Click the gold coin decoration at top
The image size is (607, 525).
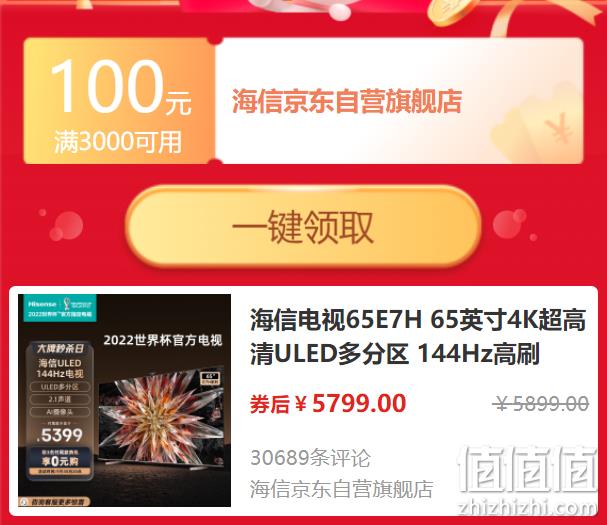451,12
